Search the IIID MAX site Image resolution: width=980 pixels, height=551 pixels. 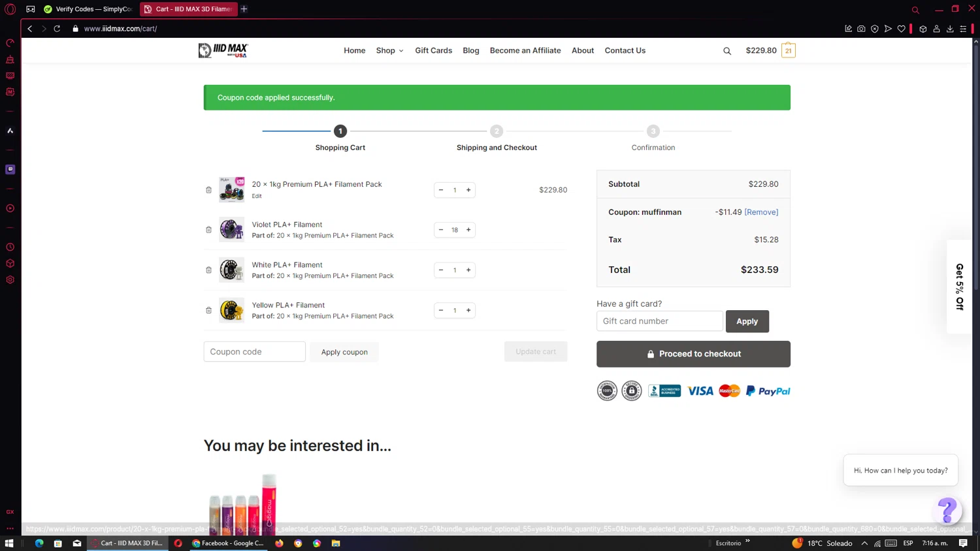(727, 51)
